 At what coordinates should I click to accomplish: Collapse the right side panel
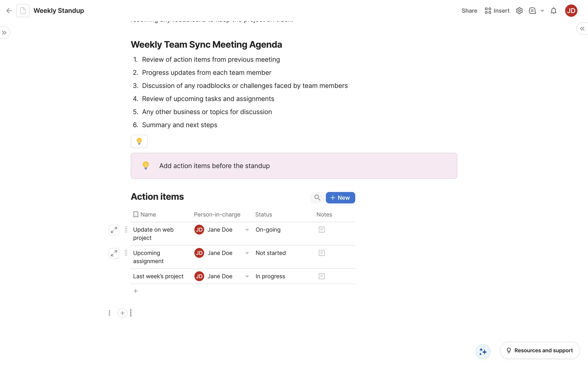[582, 29]
